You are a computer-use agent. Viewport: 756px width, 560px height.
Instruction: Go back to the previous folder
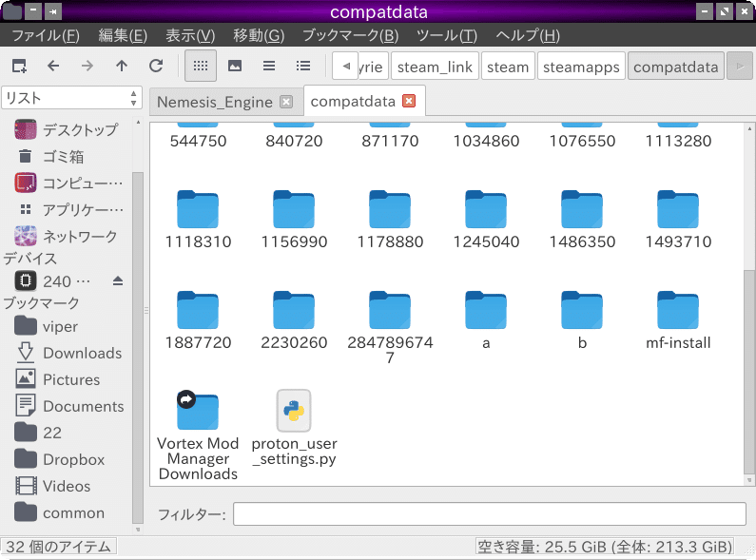pyautogui.click(x=53, y=66)
